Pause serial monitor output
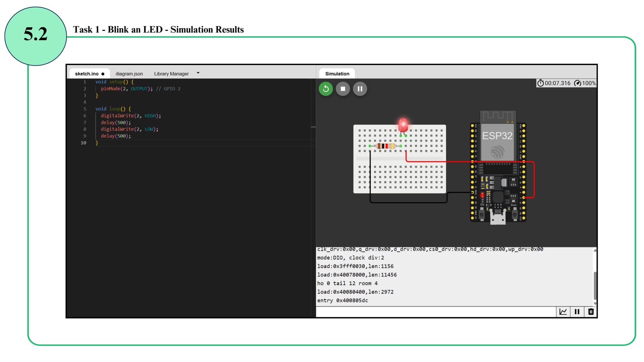This screenshot has height=362, width=644. tap(577, 311)
